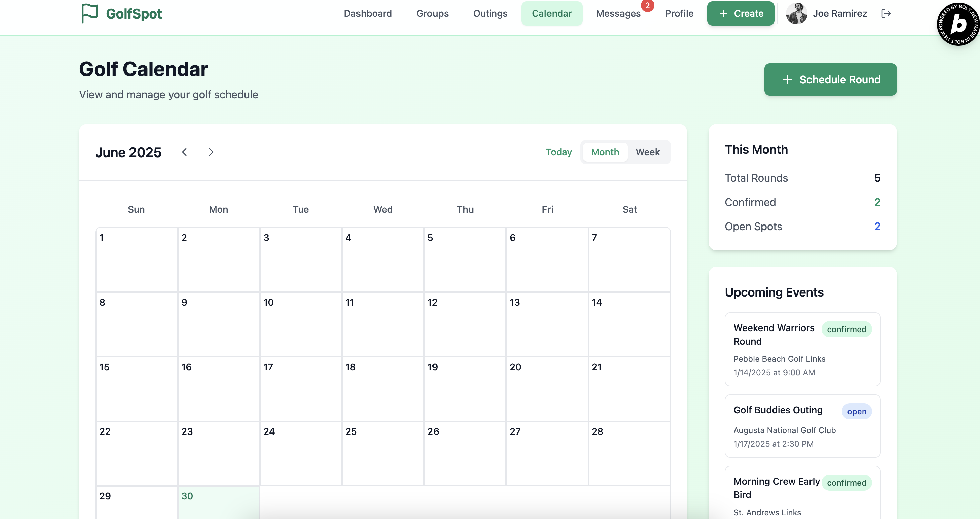Open Joe Ramirez profile avatar
Viewport: 980px width, 519px height.
796,14
